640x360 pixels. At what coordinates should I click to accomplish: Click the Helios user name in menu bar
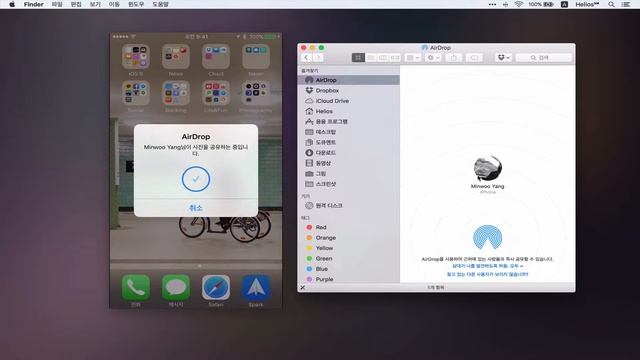tap(587, 4)
